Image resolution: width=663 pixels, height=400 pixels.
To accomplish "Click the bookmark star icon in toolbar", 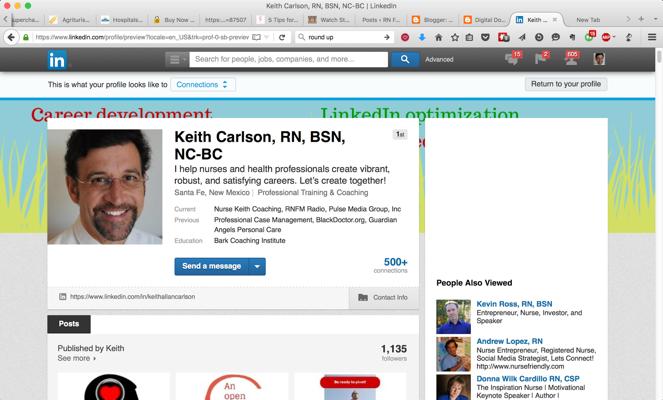I will point(454,37).
